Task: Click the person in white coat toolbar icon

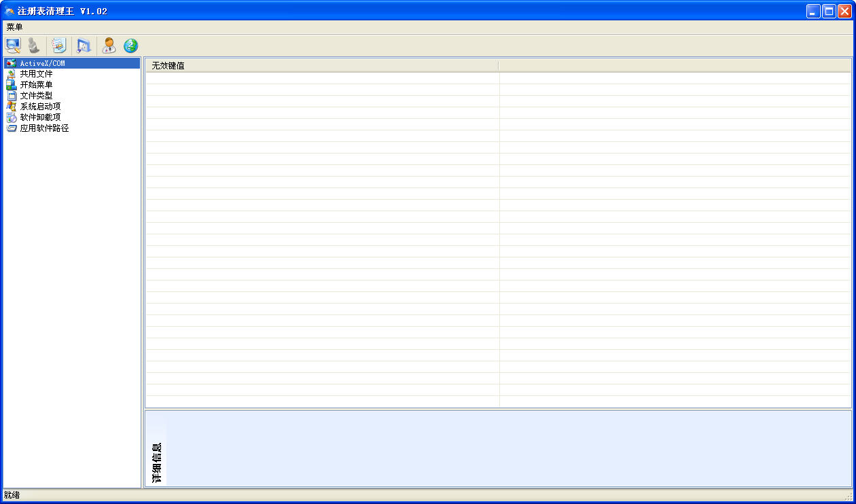Action: 109,46
